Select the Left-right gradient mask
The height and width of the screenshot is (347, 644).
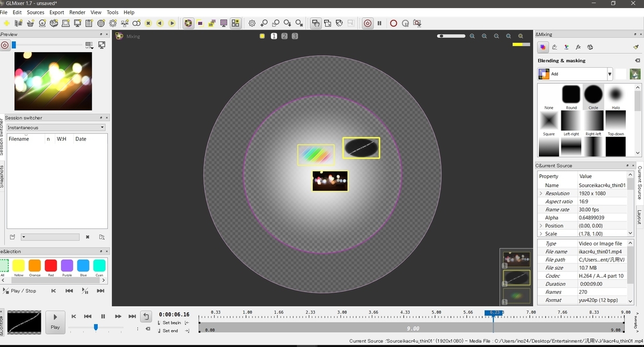pyautogui.click(x=571, y=123)
